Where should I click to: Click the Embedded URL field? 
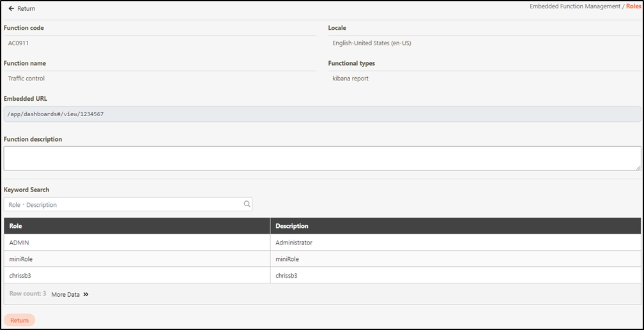coord(322,114)
